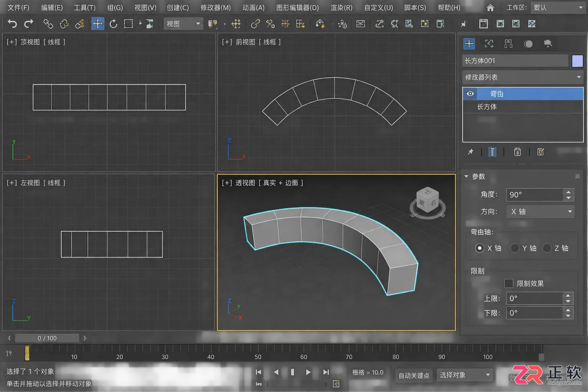Open the 图形编辑器(D) menu

(x=298, y=8)
